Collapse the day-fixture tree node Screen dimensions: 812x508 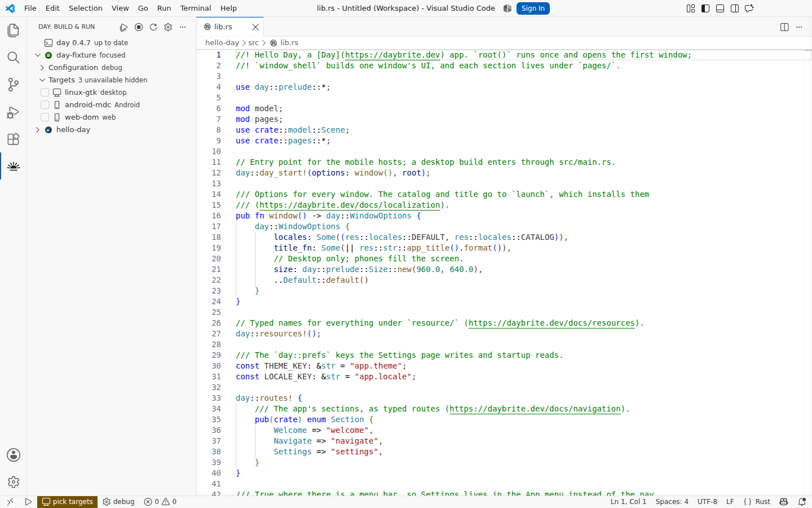click(38, 55)
